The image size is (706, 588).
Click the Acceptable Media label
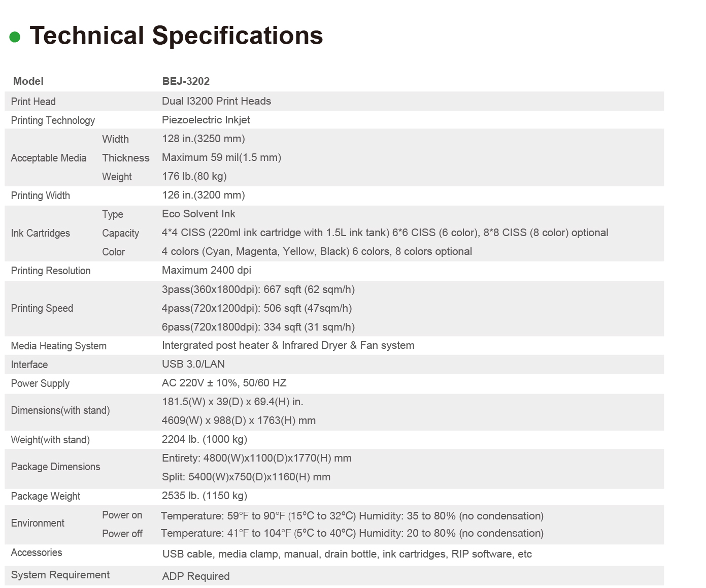[49, 158]
